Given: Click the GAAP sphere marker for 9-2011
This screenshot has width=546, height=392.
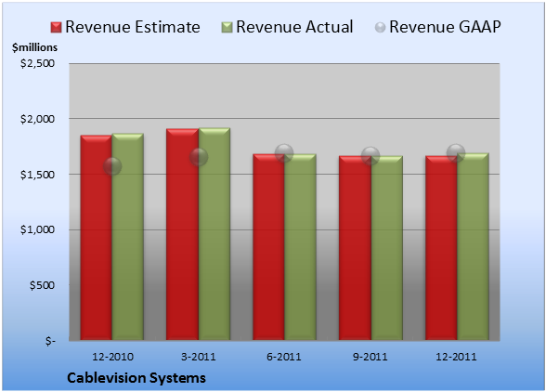Looking at the screenshot, I should click(370, 155).
